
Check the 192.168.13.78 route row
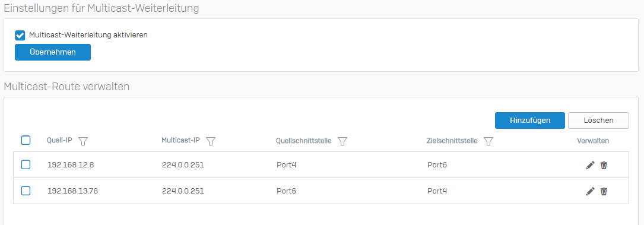(26, 191)
